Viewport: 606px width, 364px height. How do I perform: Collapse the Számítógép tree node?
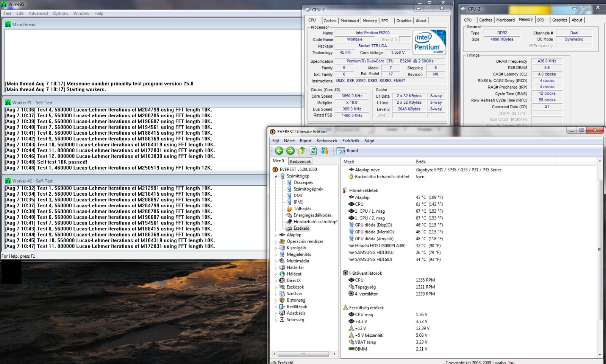pyautogui.click(x=276, y=176)
